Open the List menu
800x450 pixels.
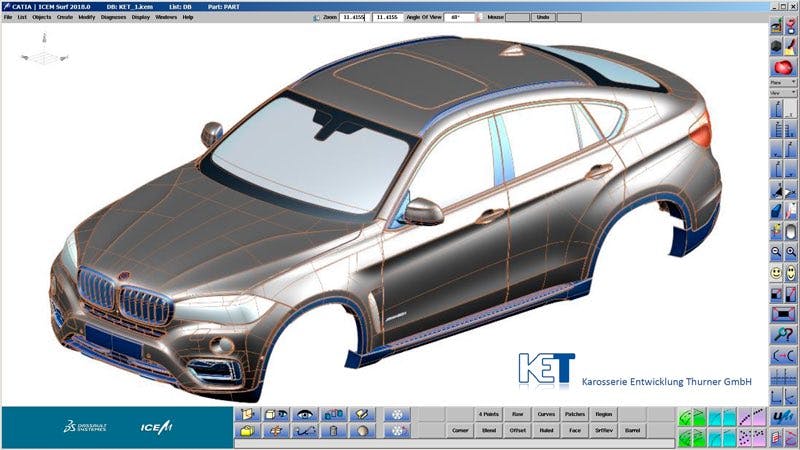pyautogui.click(x=22, y=17)
